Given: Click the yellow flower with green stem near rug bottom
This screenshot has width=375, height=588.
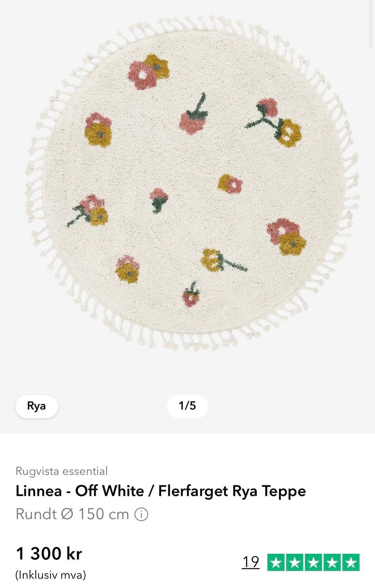Looking at the screenshot, I should (223, 260).
